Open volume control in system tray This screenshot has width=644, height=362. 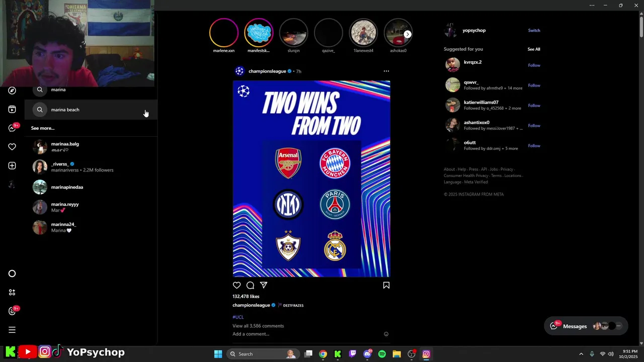pyautogui.click(x=610, y=354)
